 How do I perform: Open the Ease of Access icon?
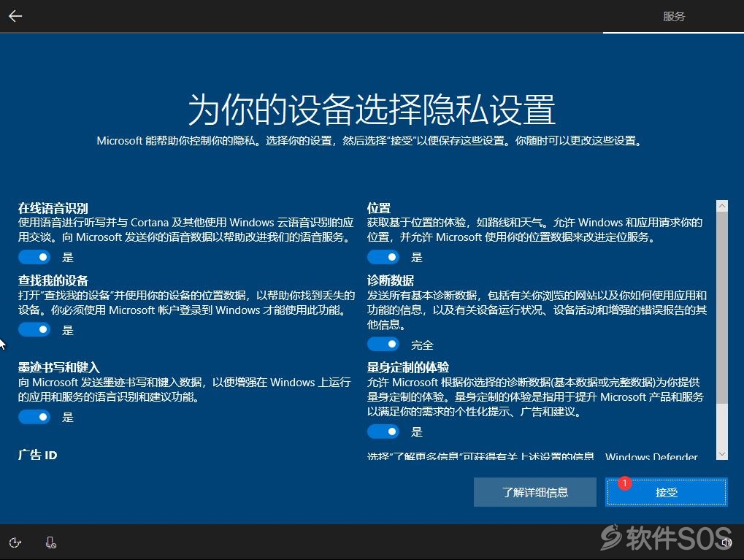pyautogui.click(x=15, y=542)
